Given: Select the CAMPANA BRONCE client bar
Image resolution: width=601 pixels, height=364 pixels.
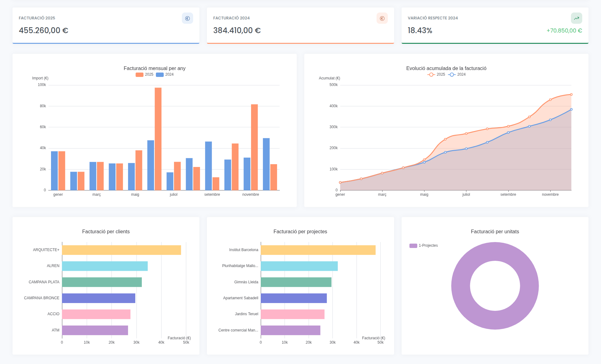Looking at the screenshot, I should (x=99, y=298).
